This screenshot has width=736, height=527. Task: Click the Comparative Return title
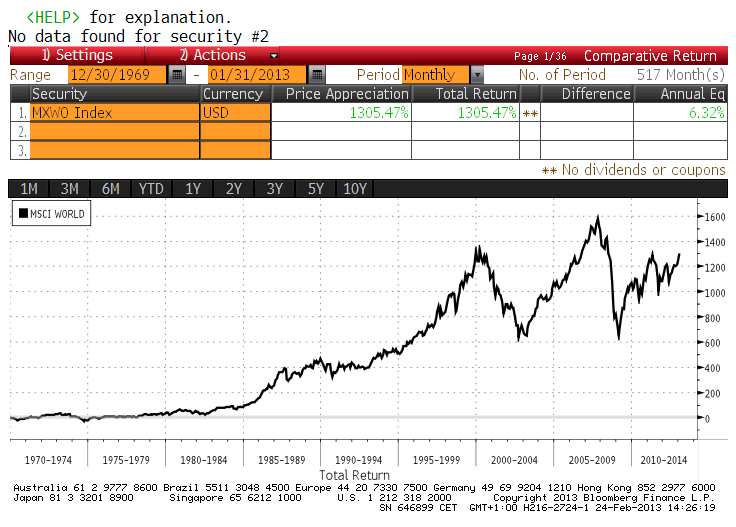coord(650,56)
